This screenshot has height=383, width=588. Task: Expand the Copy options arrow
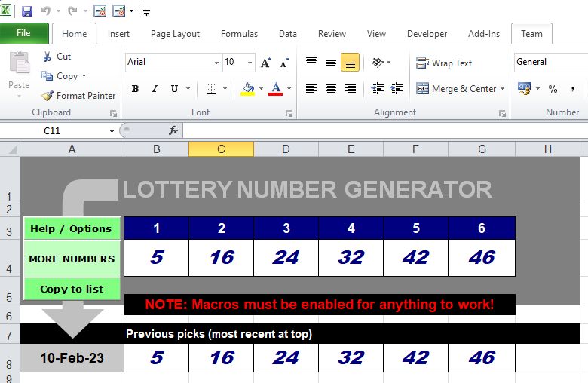[x=84, y=76]
